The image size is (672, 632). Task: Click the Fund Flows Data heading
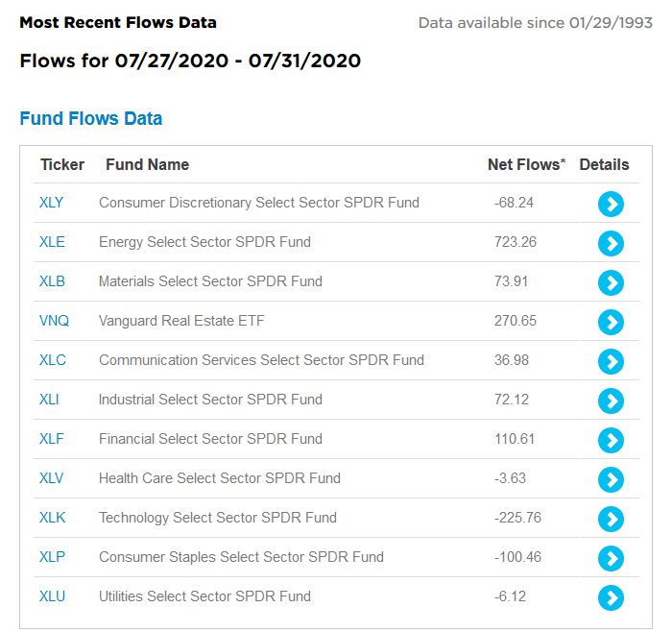click(91, 119)
